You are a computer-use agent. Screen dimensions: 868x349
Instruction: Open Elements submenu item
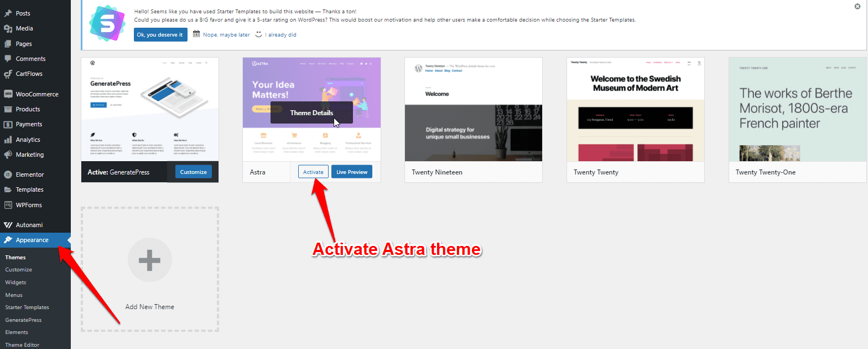point(17,332)
